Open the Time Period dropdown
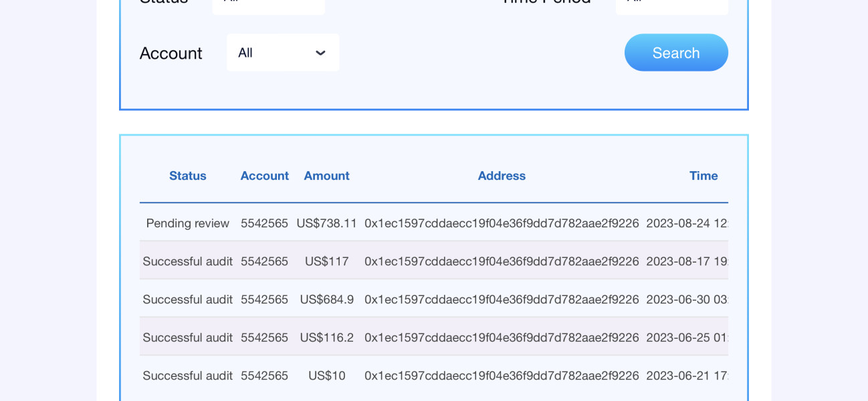Viewport: 868px width, 401px height. [x=671, y=5]
